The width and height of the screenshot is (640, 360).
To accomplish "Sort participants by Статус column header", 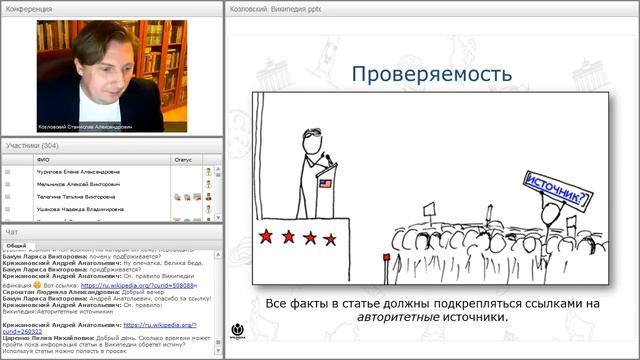I will (187, 160).
